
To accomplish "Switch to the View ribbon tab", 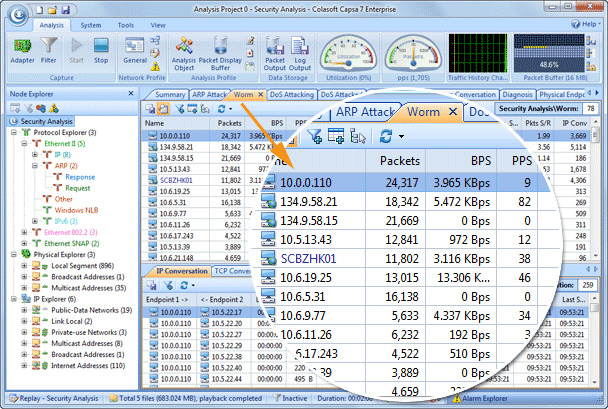I will click(x=158, y=25).
